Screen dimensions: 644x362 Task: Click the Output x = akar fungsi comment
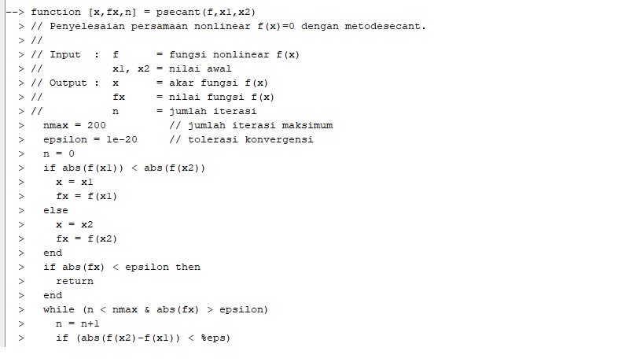[149, 83]
